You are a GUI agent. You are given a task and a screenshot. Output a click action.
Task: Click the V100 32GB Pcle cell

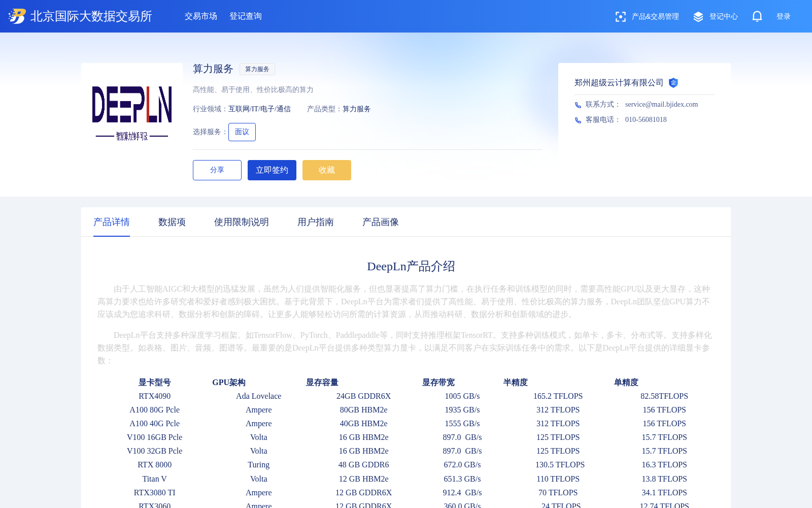155,451
